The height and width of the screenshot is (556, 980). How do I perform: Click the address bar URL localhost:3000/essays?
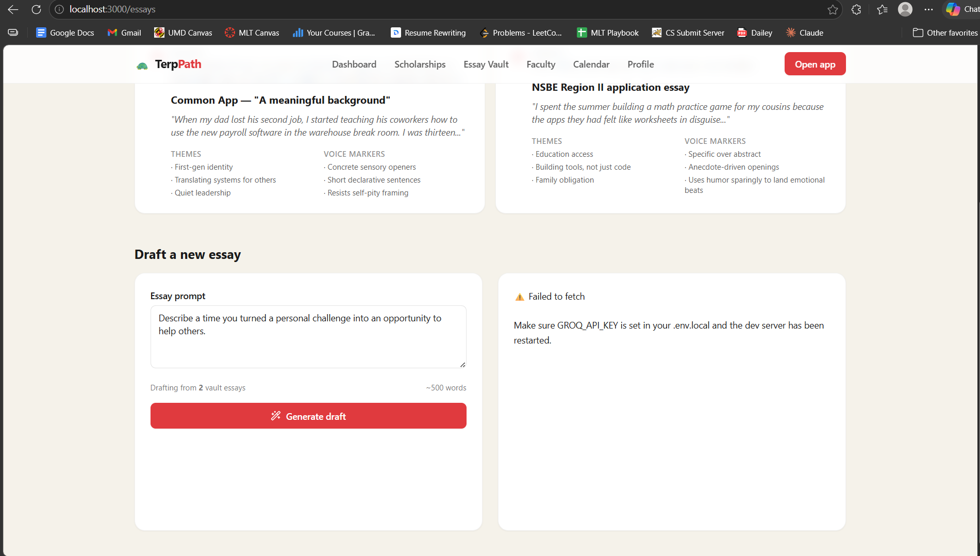tap(112, 9)
